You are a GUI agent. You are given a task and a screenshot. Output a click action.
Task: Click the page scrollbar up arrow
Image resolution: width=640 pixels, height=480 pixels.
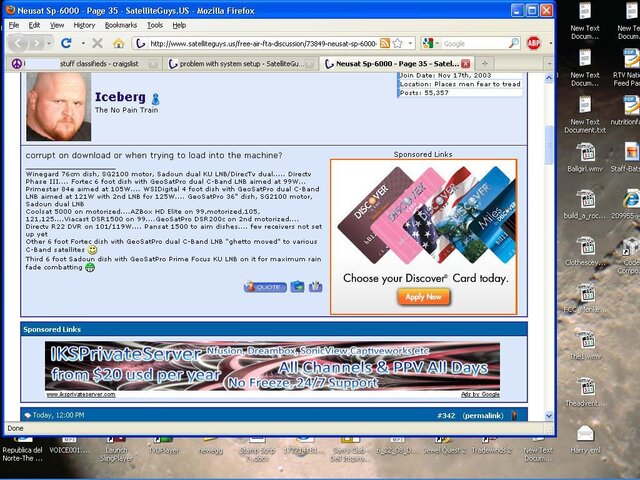(549, 77)
